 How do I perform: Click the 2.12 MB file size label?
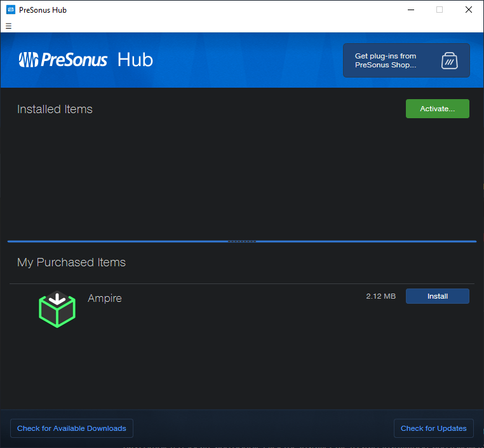(x=380, y=296)
